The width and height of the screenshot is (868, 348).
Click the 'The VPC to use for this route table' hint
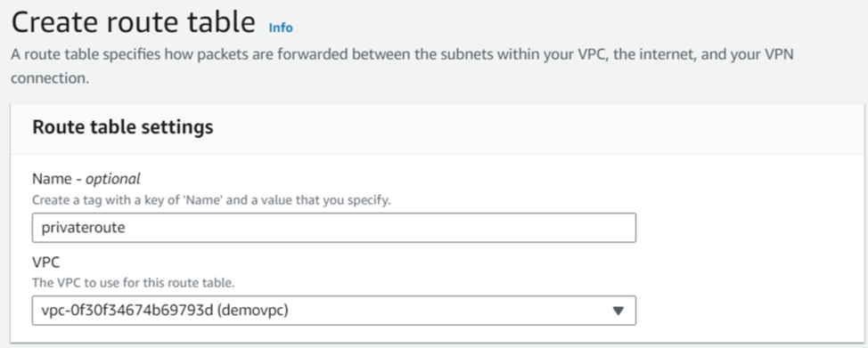[134, 284]
